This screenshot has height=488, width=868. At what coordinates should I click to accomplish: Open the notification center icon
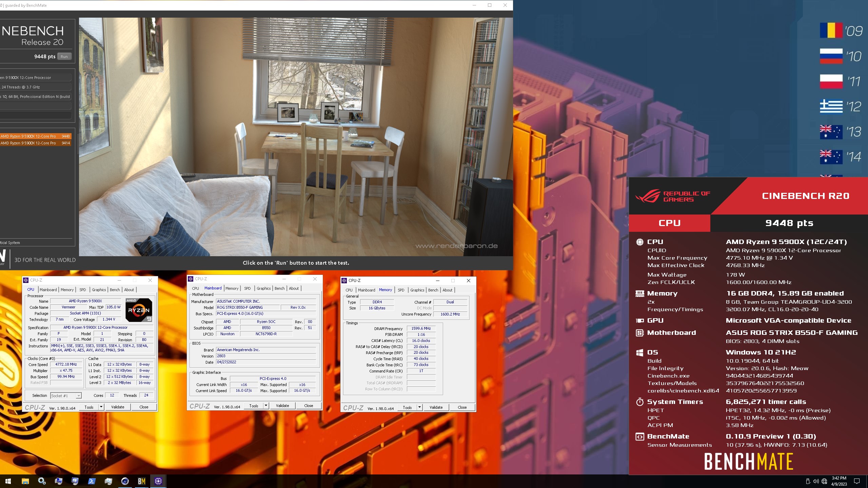pyautogui.click(x=857, y=481)
